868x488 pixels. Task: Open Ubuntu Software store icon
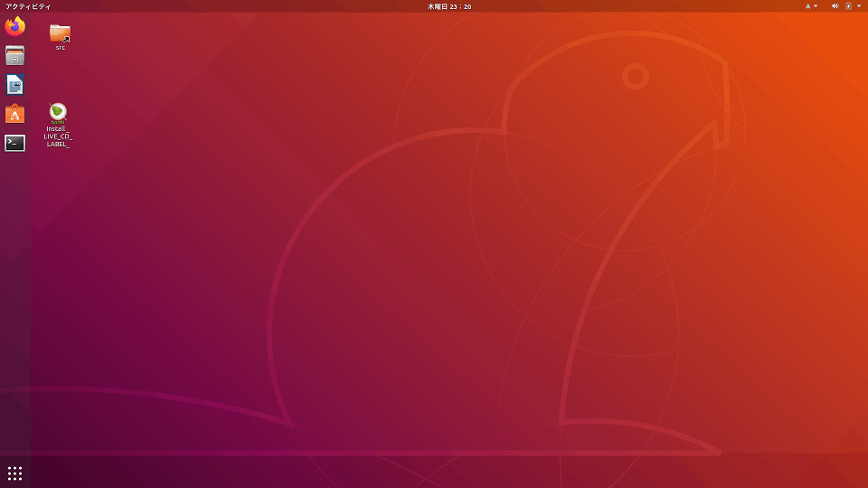coord(15,114)
